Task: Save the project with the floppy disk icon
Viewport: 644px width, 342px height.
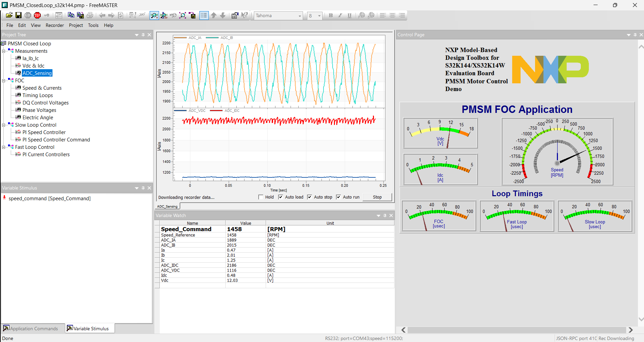Action: (x=18, y=15)
